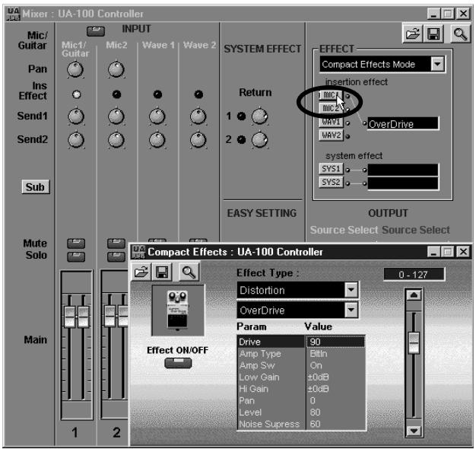476x449 pixels.
Task: Close the Compact Effects window
Action: click(x=463, y=252)
